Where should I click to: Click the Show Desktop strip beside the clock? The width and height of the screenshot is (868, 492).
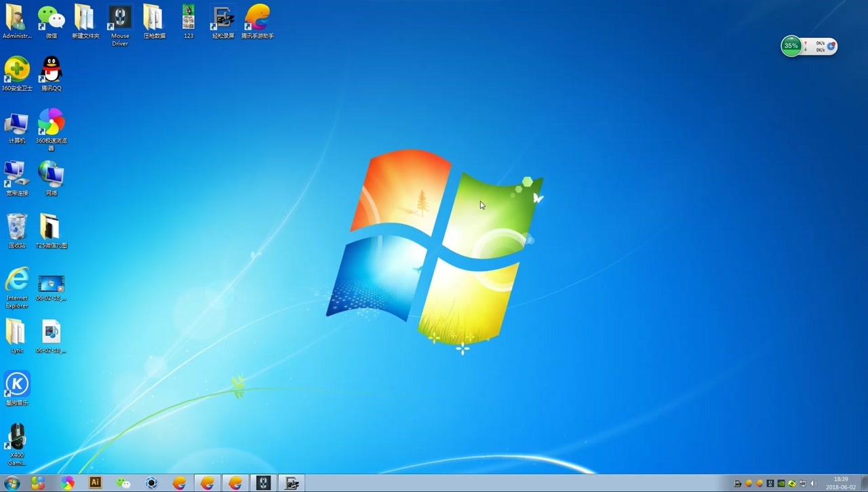[x=864, y=483]
